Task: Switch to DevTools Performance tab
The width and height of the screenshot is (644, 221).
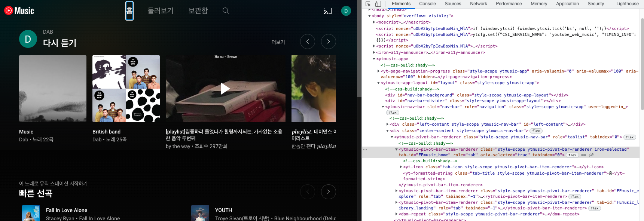Action: tap(509, 4)
